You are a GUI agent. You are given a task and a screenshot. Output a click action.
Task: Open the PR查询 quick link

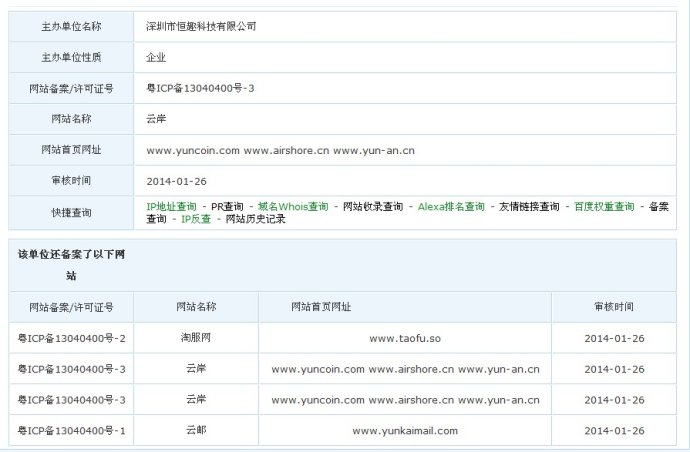tap(227, 207)
